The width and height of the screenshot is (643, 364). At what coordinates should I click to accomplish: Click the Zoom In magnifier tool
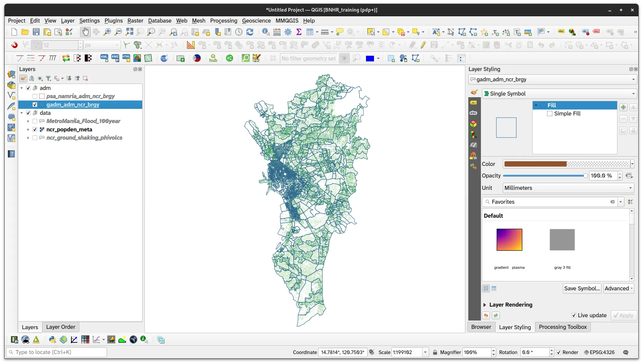coord(107,32)
